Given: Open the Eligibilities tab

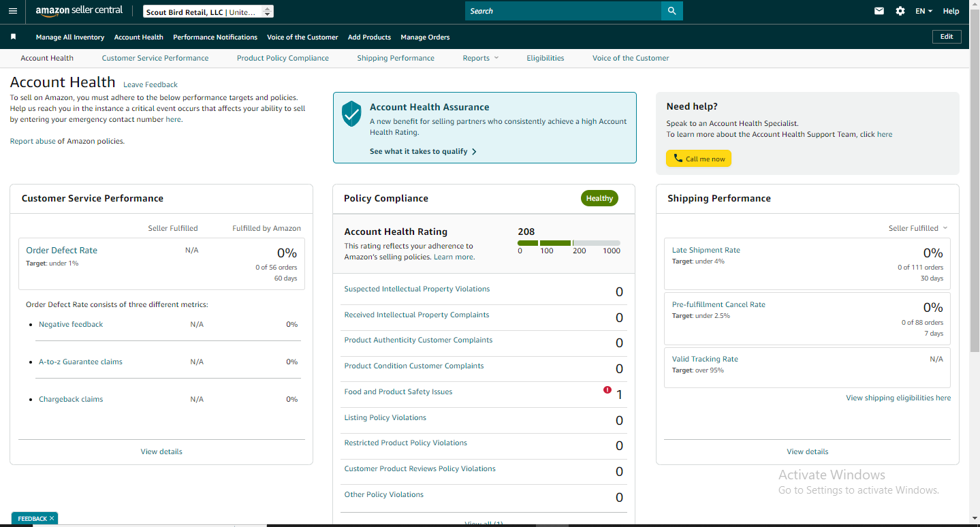Looking at the screenshot, I should tap(546, 58).
